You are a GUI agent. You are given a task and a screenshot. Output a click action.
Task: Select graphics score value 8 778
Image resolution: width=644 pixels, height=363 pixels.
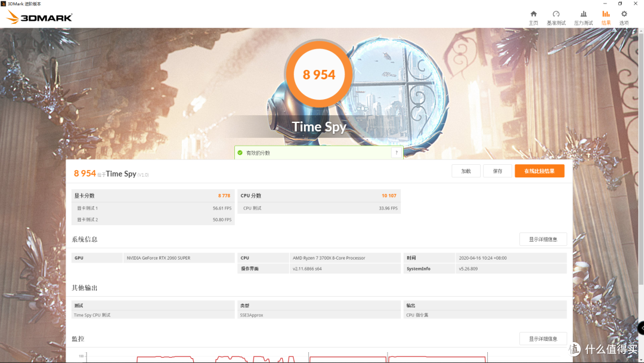pyautogui.click(x=224, y=196)
